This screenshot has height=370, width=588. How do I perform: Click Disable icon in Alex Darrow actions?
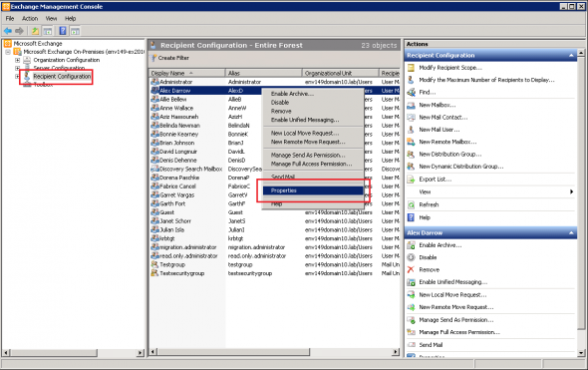point(411,257)
